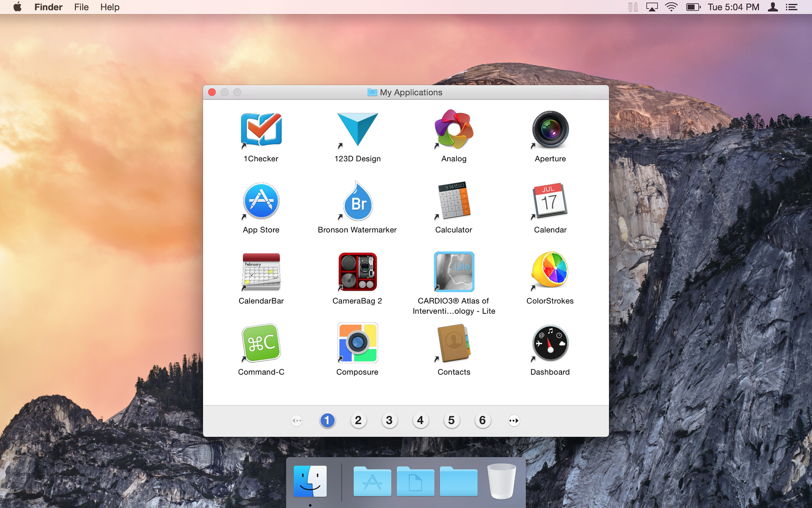Click the Wi-Fi status icon
Viewport: 812px width, 508px height.
[x=671, y=7]
